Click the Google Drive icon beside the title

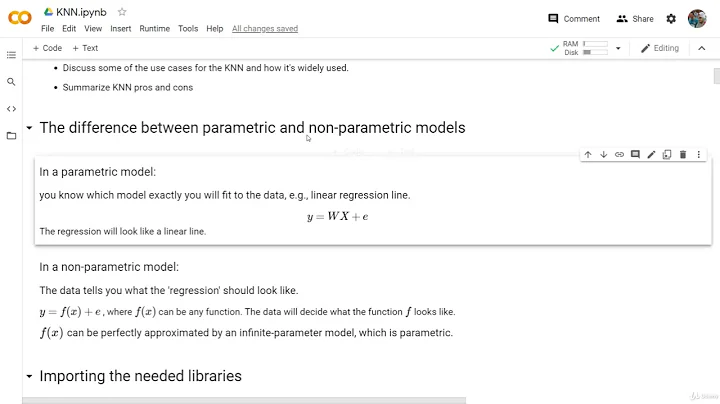(48, 12)
